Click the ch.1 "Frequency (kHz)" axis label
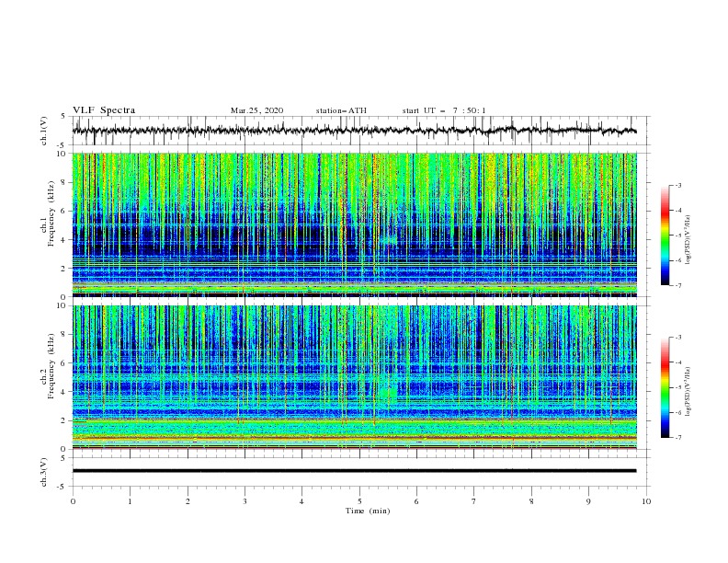The image size is (728, 563). click(51, 214)
